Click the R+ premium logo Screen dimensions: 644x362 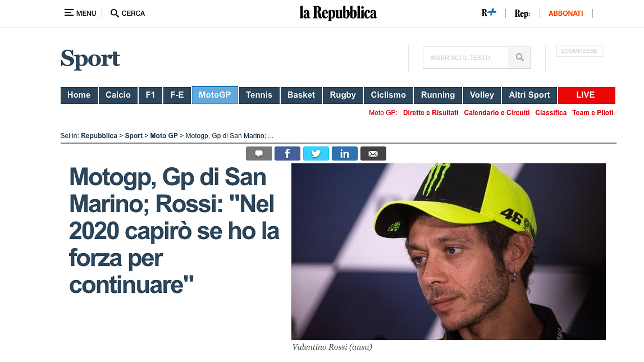488,13
